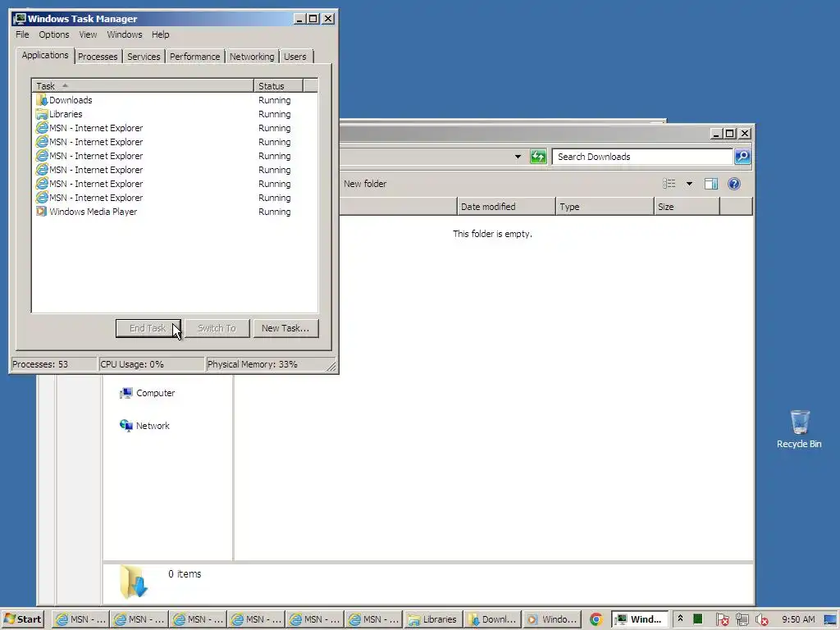840x630 pixels.
Task: Open the help icon in Downloads window
Action: [x=734, y=184]
